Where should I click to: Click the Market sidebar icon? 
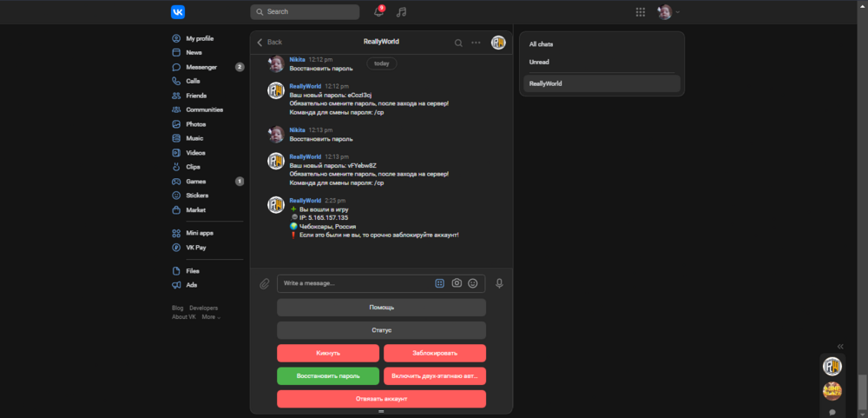pos(176,210)
